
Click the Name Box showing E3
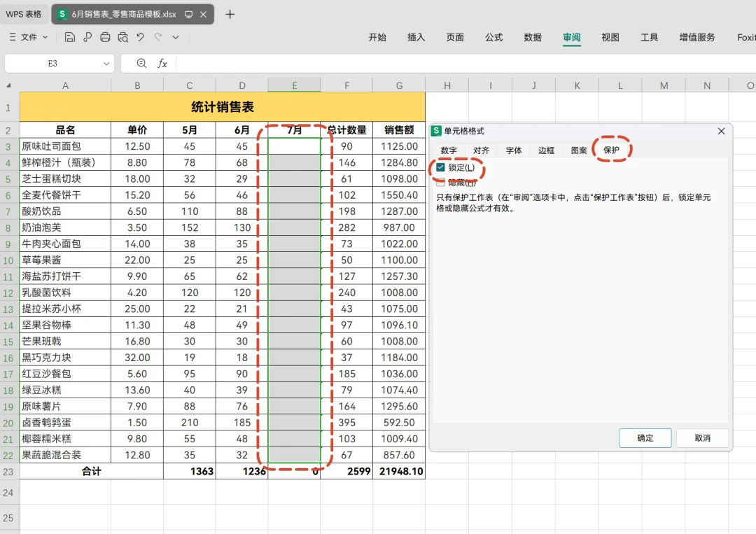coord(52,63)
